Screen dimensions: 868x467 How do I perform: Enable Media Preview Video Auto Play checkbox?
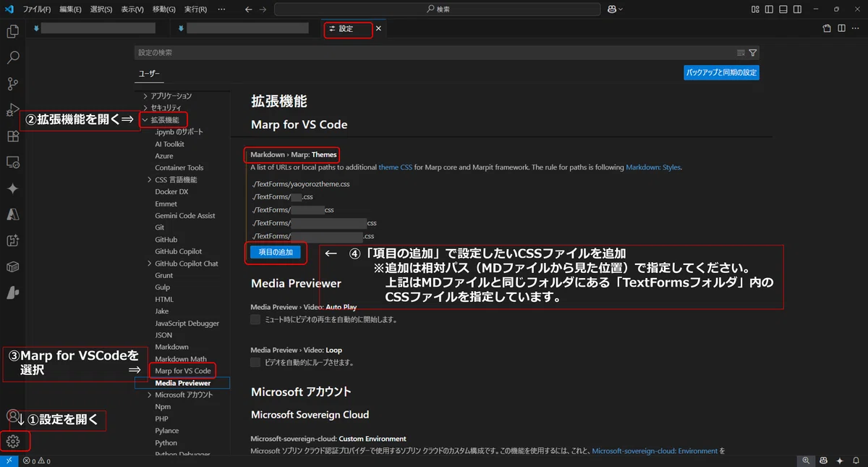point(255,319)
